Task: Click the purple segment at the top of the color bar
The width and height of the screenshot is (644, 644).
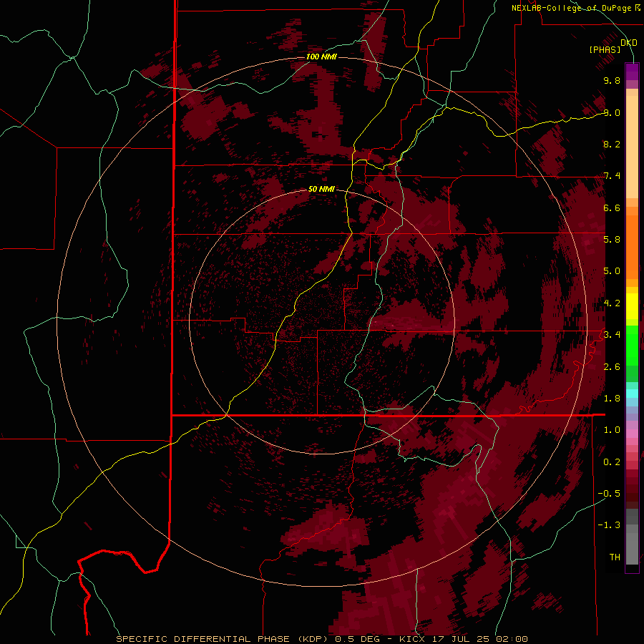Action: [x=632, y=72]
